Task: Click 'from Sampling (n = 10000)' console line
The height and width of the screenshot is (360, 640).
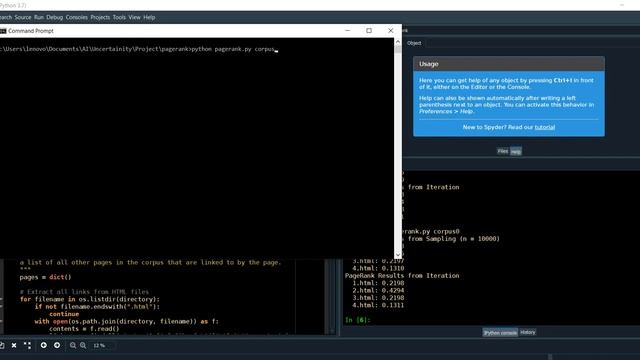Action: click(x=453, y=239)
